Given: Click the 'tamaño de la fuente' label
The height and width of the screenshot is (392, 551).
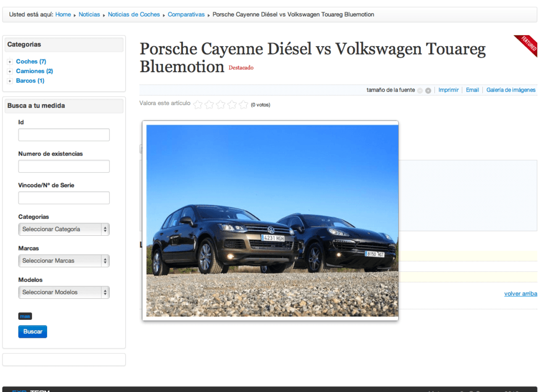Looking at the screenshot, I should point(391,90).
